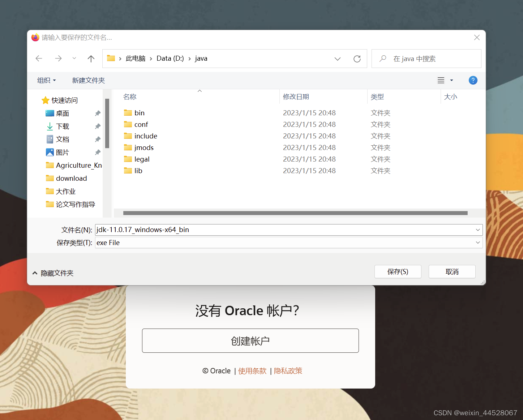Select the include folder
This screenshot has width=523, height=420.
click(x=146, y=136)
